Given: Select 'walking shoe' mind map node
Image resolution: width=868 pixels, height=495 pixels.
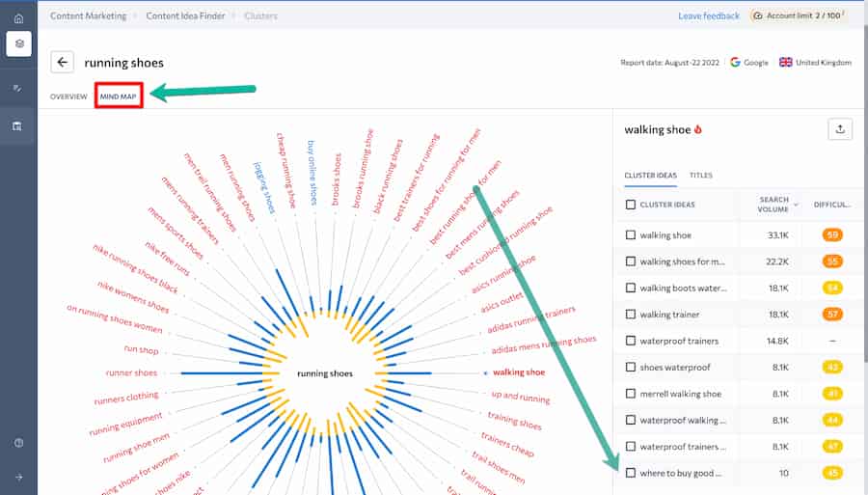Looking at the screenshot, I should point(519,372).
